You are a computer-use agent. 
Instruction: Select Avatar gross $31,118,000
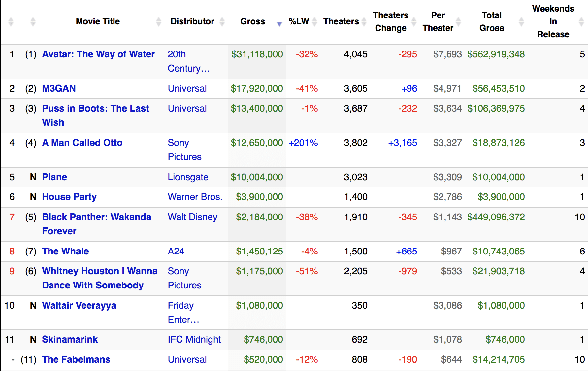coord(257,54)
